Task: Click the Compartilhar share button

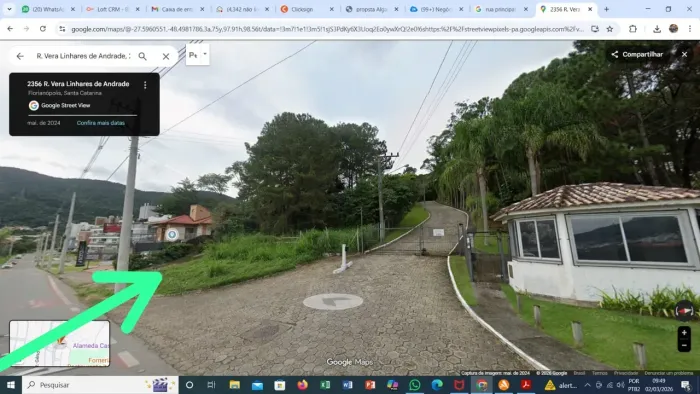Action: click(637, 54)
